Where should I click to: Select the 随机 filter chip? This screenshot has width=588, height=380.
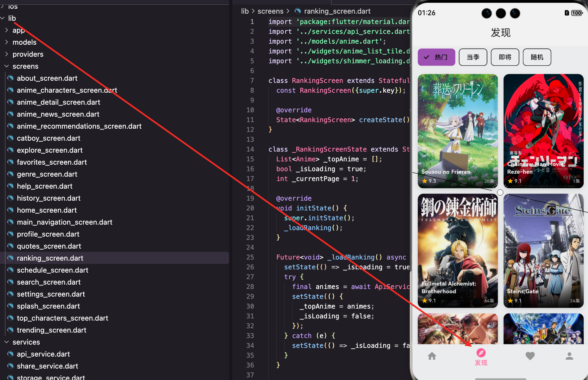tap(537, 57)
